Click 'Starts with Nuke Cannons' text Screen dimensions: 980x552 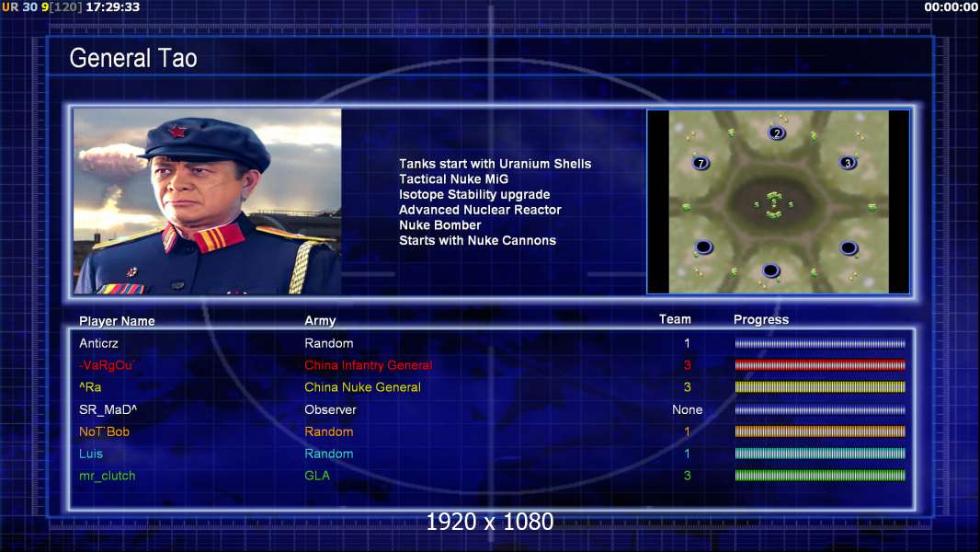[477, 240]
